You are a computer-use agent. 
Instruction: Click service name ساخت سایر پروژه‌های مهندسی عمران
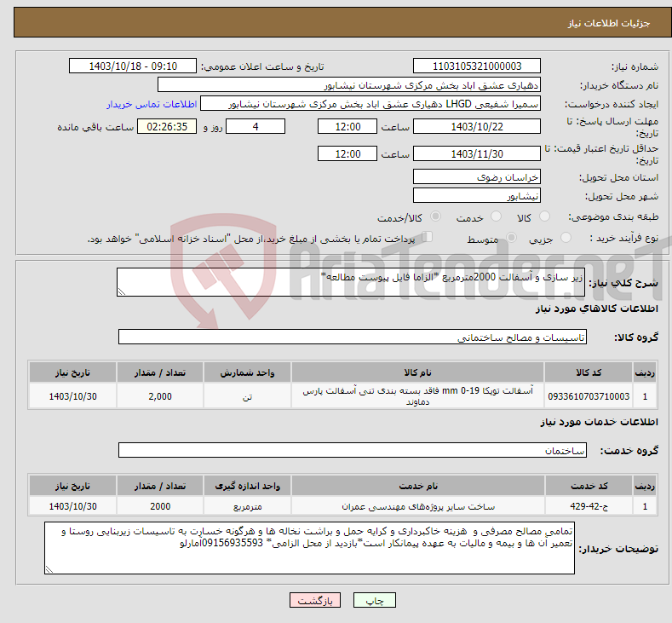coord(418,506)
